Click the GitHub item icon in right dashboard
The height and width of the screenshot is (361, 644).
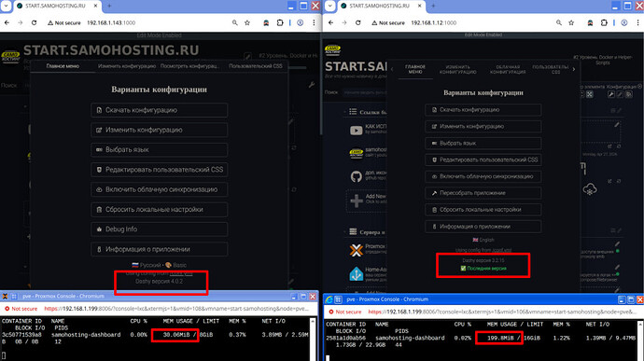[x=357, y=176]
